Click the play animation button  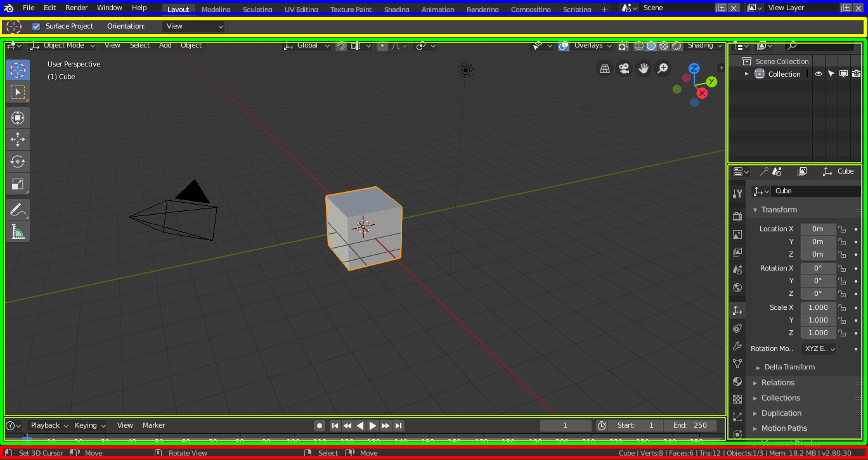(373, 426)
